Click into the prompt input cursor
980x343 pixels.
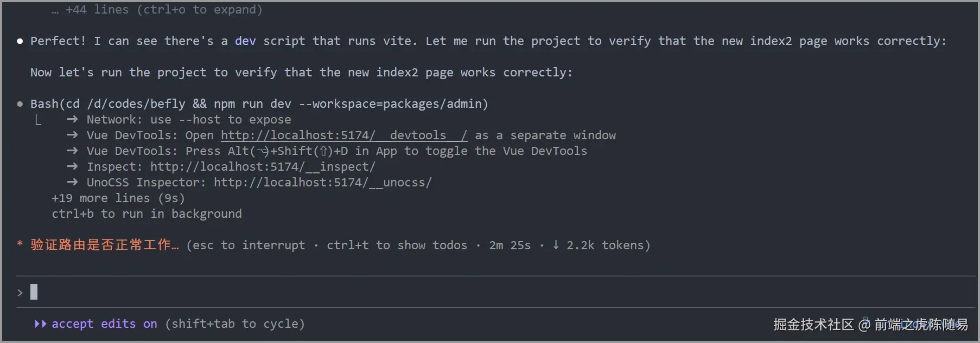(34, 292)
